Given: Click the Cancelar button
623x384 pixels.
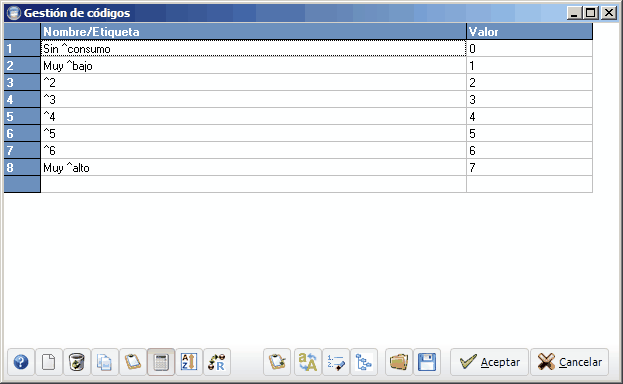Looking at the screenshot, I should pyautogui.click(x=569, y=362).
